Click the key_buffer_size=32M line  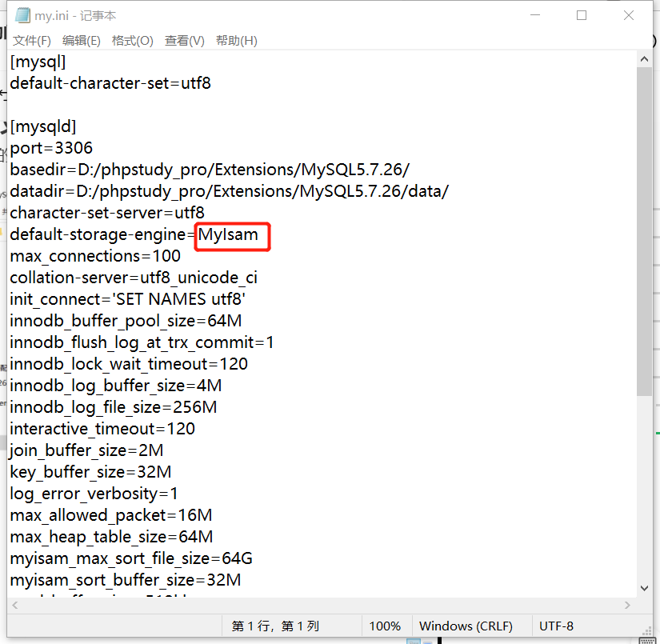click(90, 472)
